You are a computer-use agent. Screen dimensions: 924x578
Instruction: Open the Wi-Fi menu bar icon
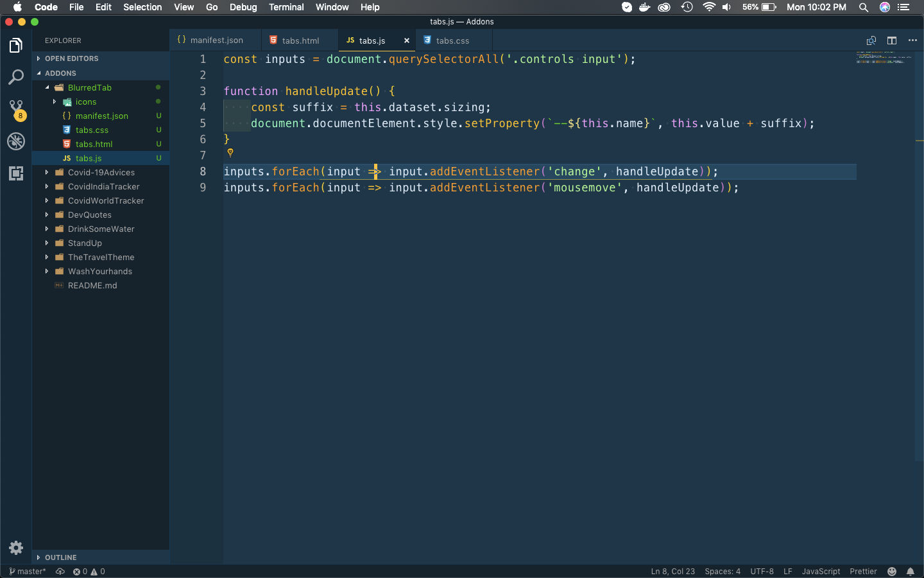(x=709, y=7)
